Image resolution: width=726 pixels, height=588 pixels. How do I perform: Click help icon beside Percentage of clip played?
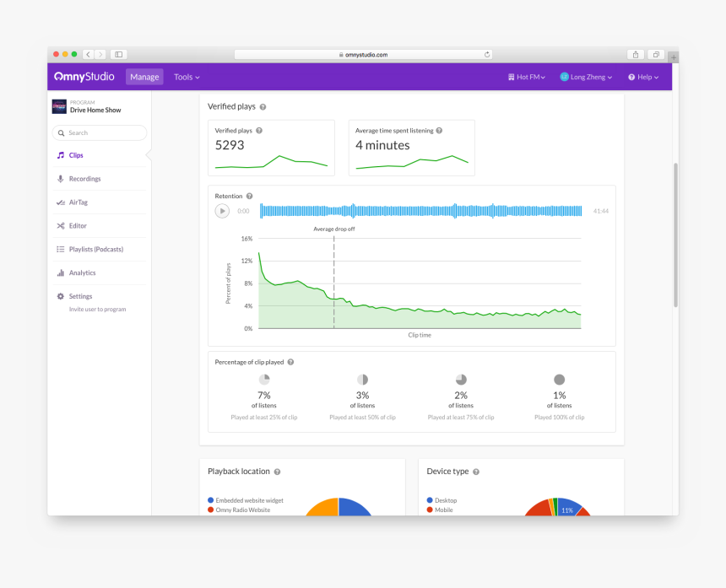point(290,362)
